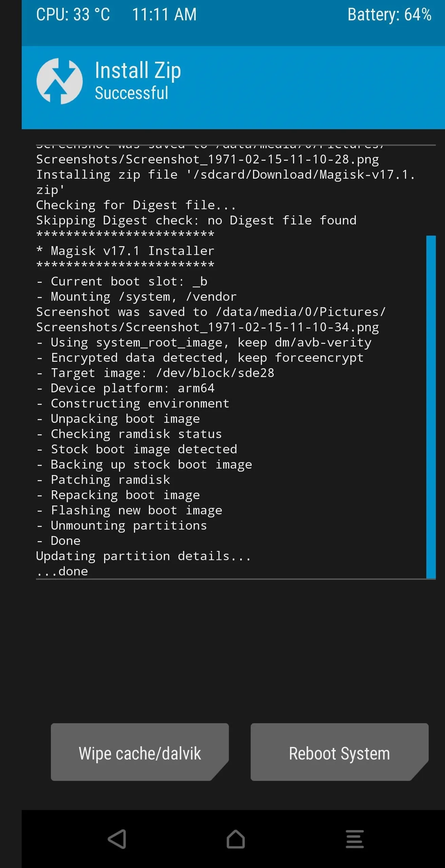Tap the TWRP logo icon
Viewport: 445px width, 868px height.
(x=59, y=81)
